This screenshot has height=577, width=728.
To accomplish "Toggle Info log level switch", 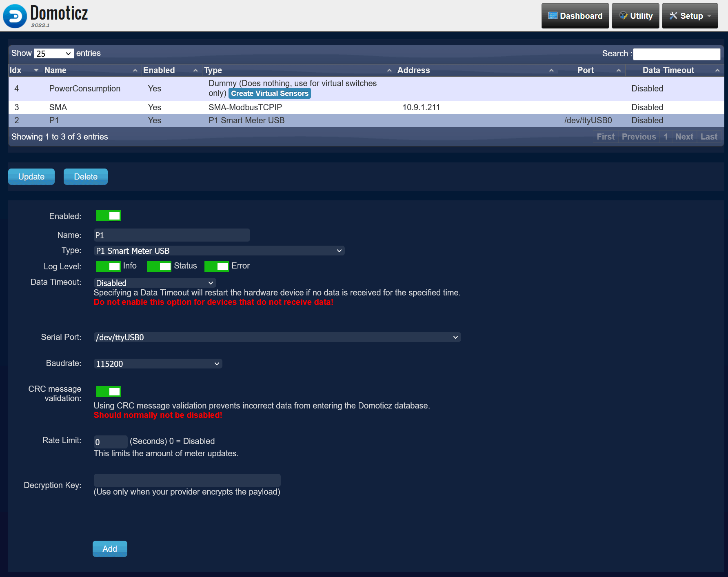I will point(109,266).
